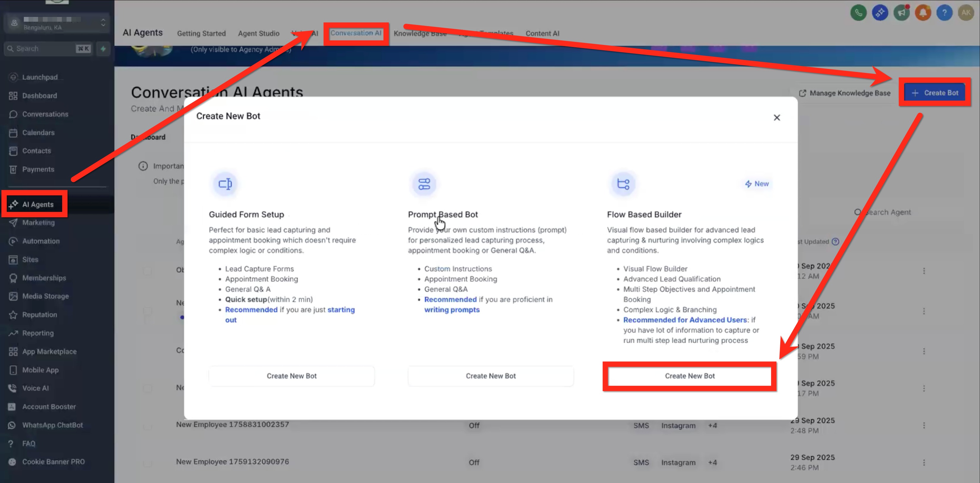Open the orange notifications bell
Image resolution: width=980 pixels, height=483 pixels.
(923, 13)
